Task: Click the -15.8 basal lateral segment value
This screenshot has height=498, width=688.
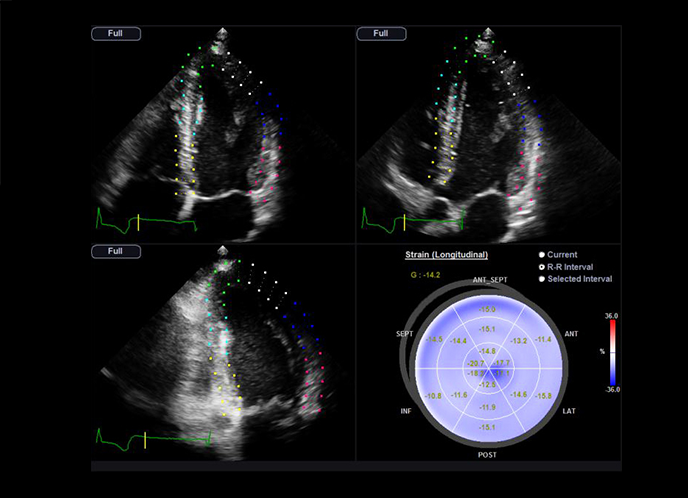Action: tap(543, 396)
